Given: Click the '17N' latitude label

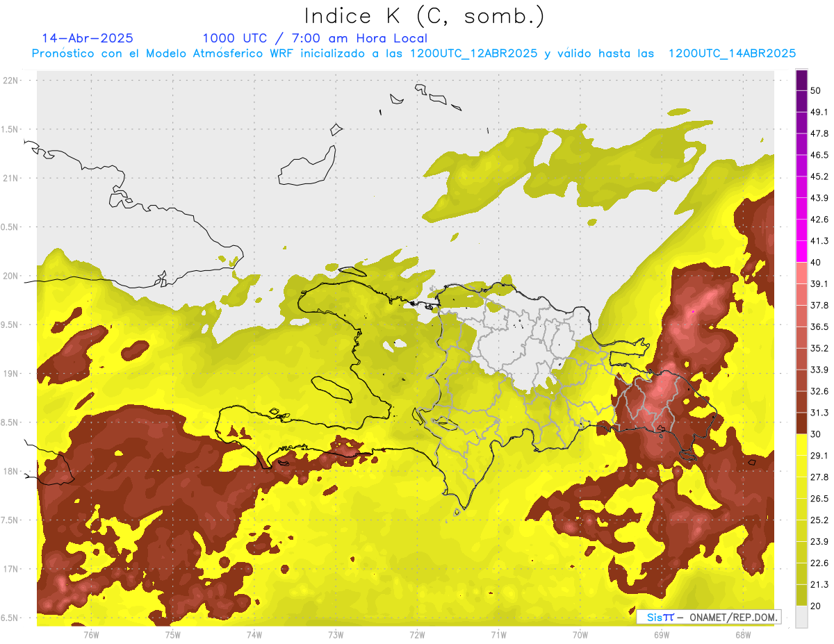Looking at the screenshot, I should tap(10, 569).
